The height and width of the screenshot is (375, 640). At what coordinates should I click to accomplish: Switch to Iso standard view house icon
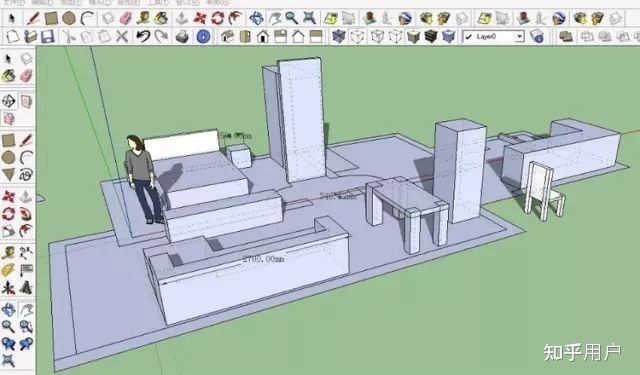(227, 37)
